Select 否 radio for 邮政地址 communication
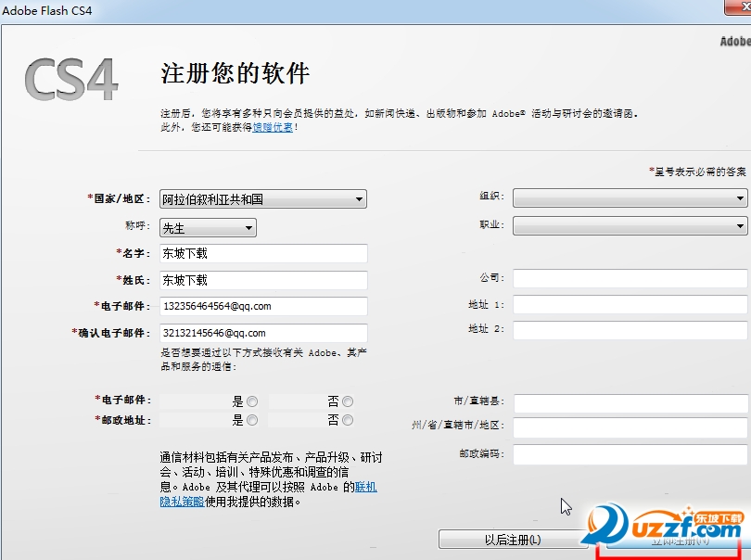 coord(348,420)
